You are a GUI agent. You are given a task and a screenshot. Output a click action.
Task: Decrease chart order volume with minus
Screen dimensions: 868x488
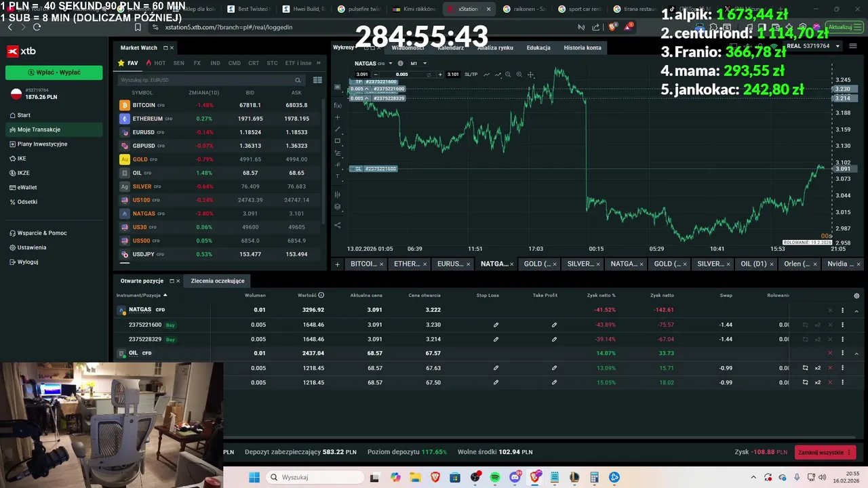[x=376, y=75]
